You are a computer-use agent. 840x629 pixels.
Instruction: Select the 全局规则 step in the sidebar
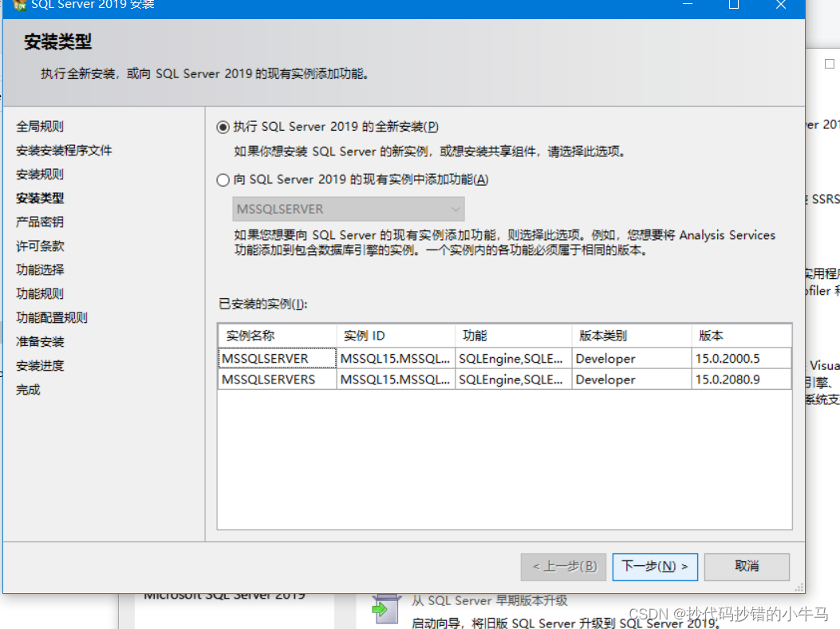click(x=40, y=126)
